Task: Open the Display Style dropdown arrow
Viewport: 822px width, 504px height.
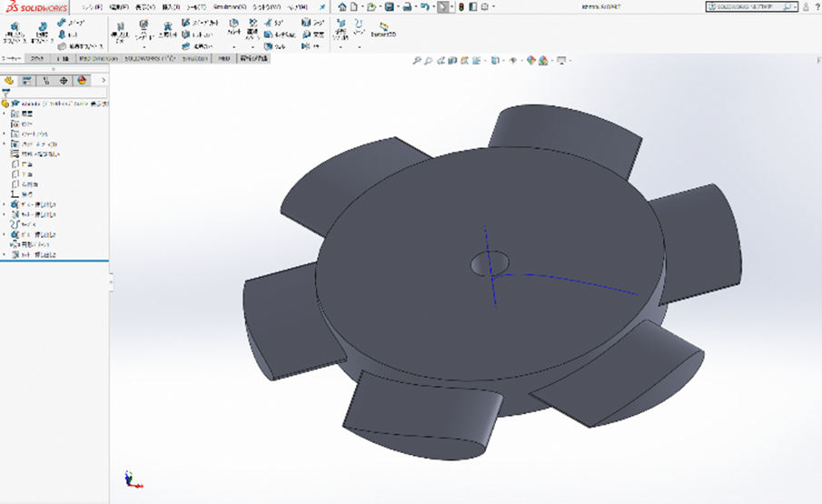Action: [502, 61]
